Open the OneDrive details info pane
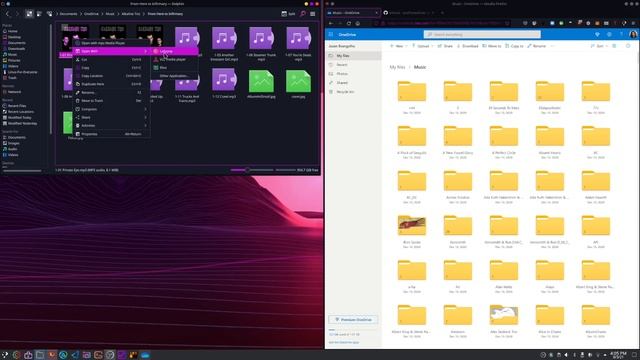Image resolution: width=640 pixels, height=360 pixels. (x=628, y=46)
